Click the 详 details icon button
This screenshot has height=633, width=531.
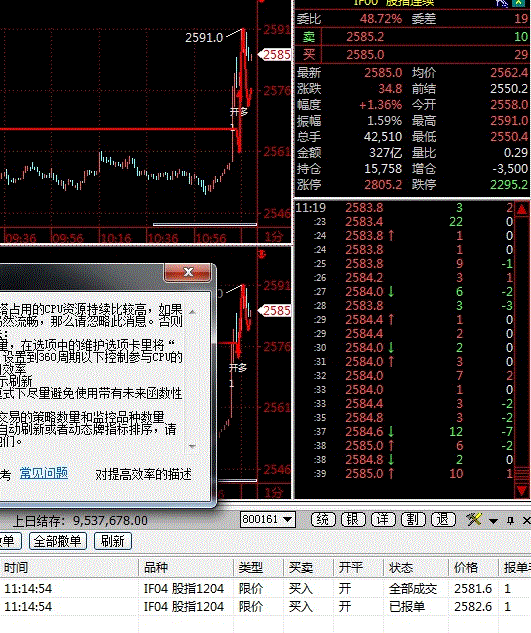[x=383, y=520]
